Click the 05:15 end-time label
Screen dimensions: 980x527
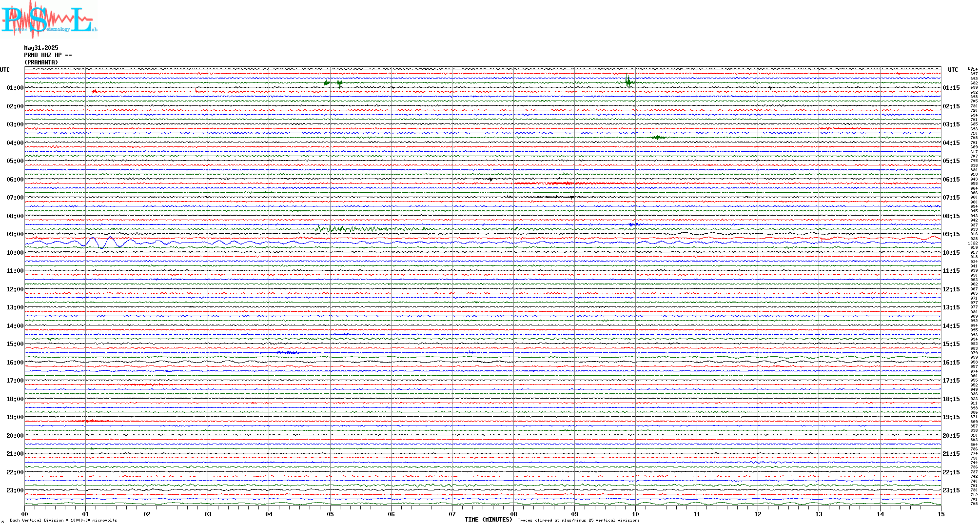point(951,161)
